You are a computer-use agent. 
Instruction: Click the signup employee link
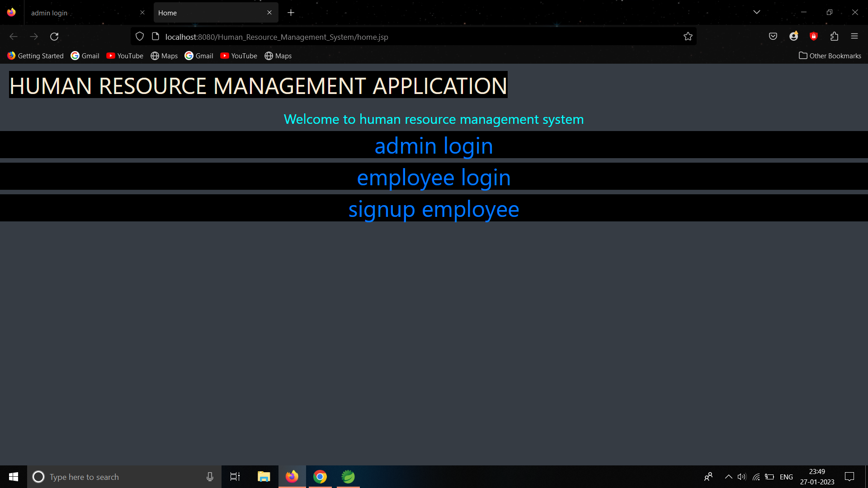434,209
